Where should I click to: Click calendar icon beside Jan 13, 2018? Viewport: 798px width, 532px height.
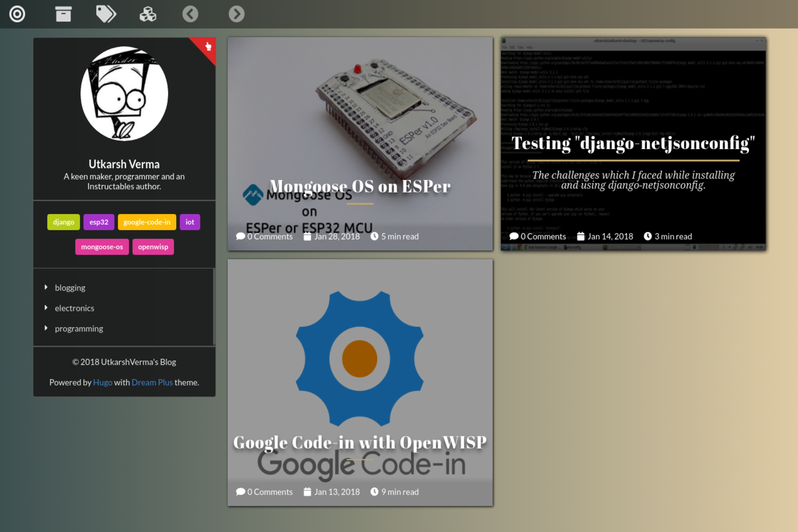[307, 492]
